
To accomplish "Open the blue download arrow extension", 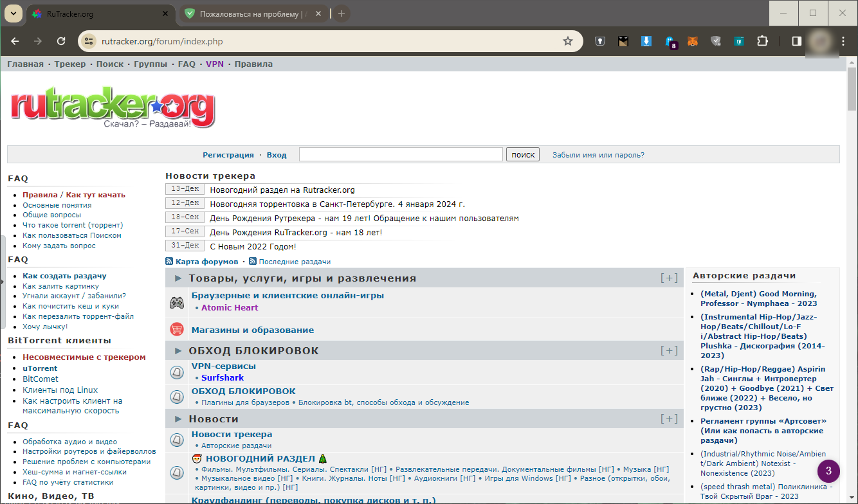I will [x=646, y=40].
